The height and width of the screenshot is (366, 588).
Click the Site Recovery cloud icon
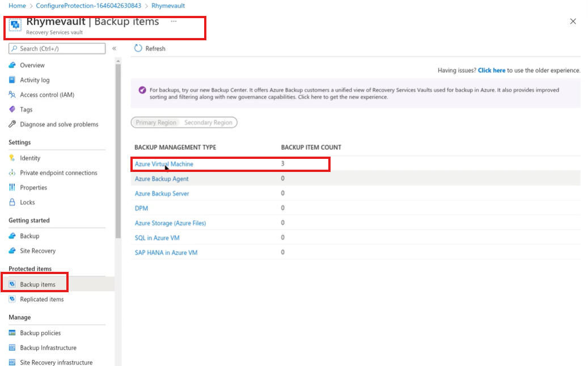(12, 250)
